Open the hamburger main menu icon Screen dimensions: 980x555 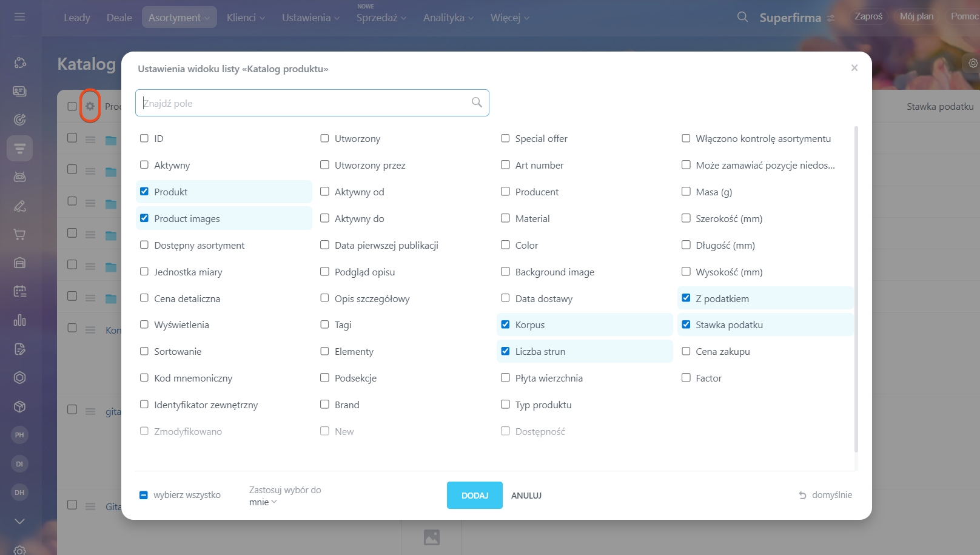[19, 17]
